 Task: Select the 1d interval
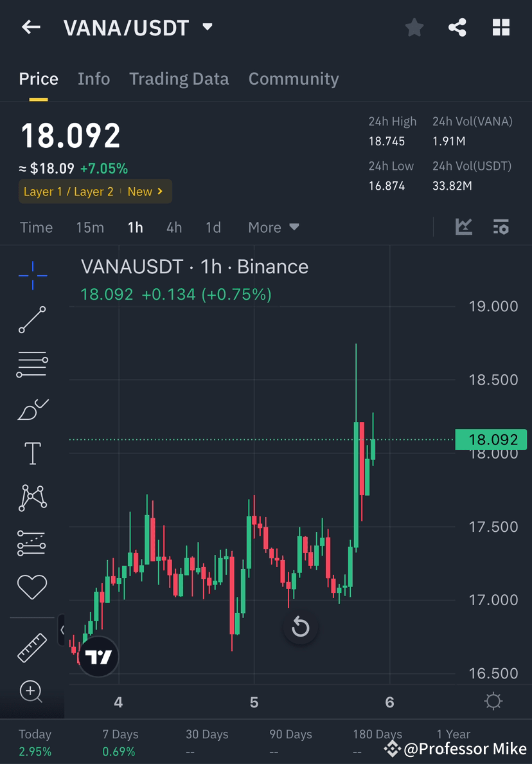coord(213,228)
